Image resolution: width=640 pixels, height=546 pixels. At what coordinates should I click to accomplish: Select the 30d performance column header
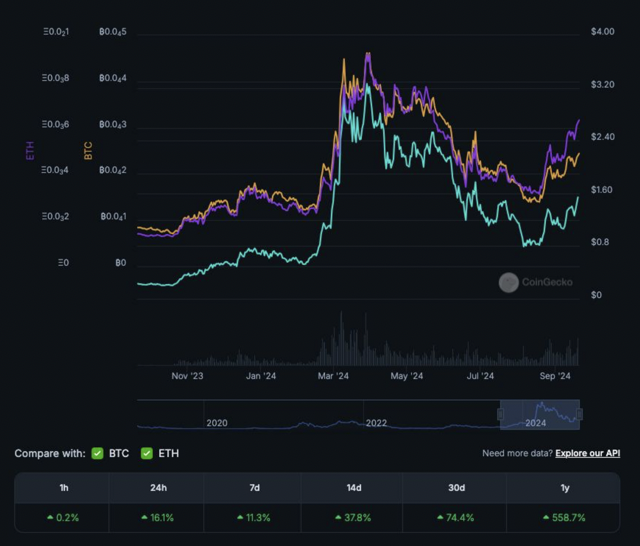tap(456, 489)
